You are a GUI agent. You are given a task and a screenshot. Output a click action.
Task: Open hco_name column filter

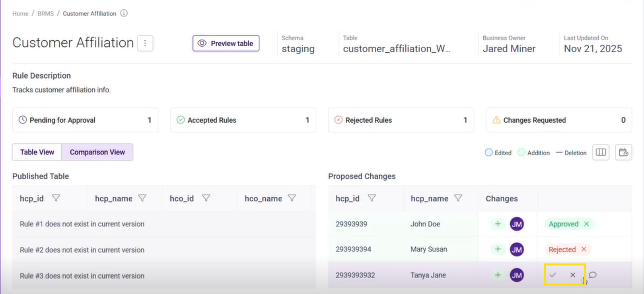click(x=292, y=198)
